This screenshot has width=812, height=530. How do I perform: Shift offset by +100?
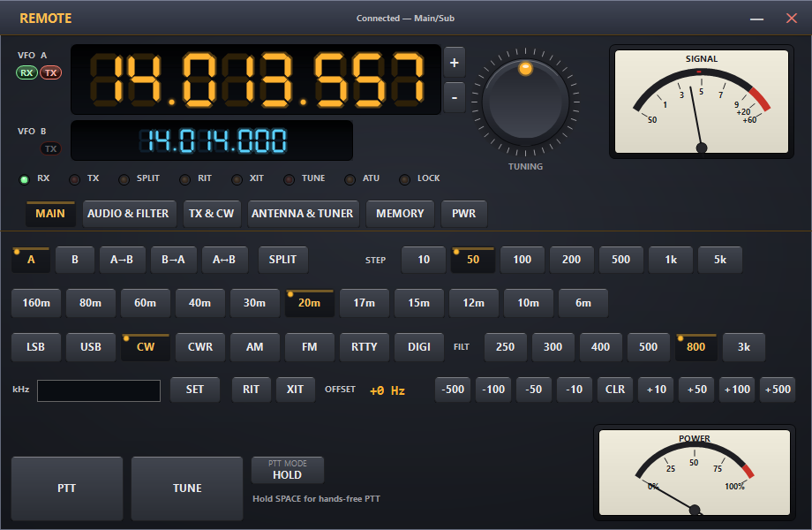(x=737, y=390)
